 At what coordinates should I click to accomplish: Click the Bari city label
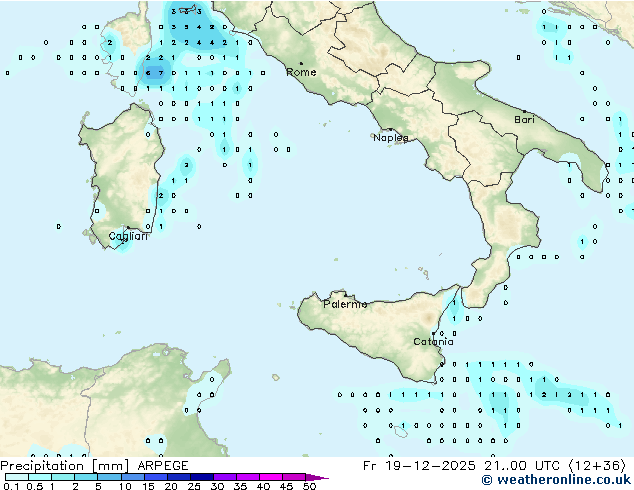(524, 120)
